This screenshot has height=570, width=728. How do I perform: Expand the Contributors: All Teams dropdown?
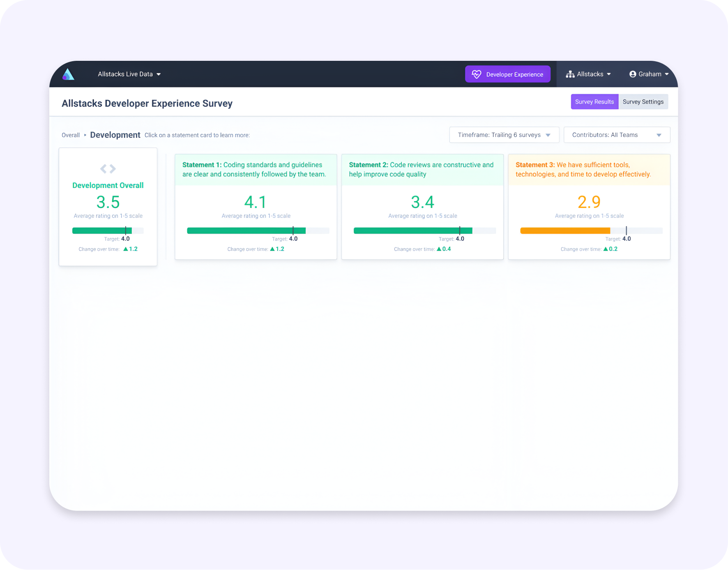(x=616, y=135)
